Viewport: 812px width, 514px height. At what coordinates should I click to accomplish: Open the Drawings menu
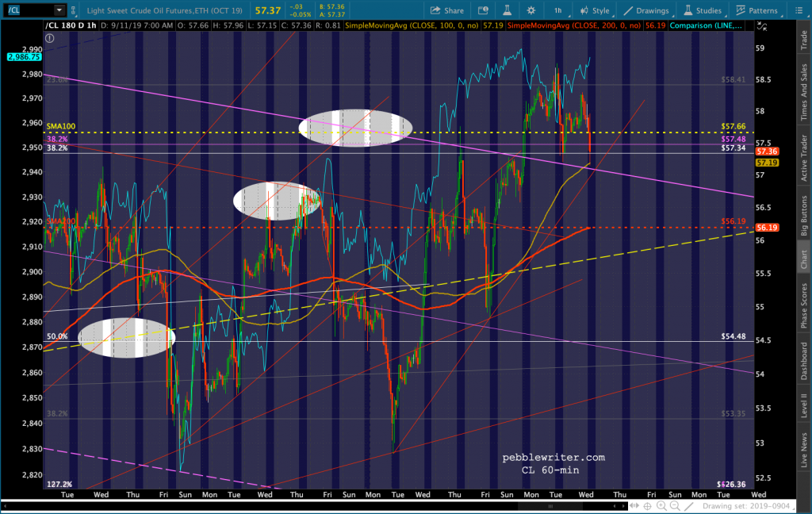tap(647, 10)
